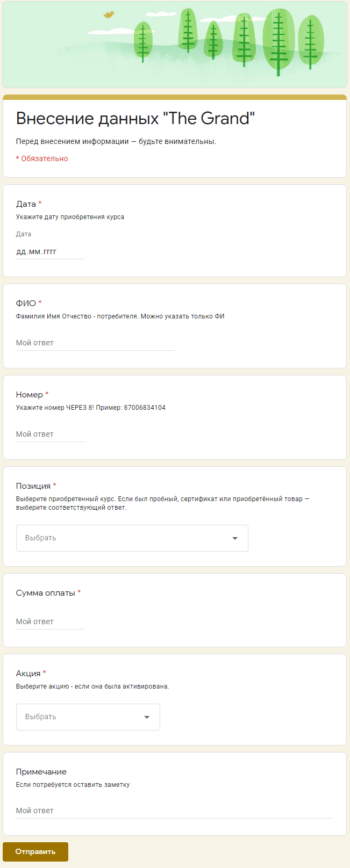The width and height of the screenshot is (350, 868).
Task: Click the bird icon in the header image
Action: (109, 15)
